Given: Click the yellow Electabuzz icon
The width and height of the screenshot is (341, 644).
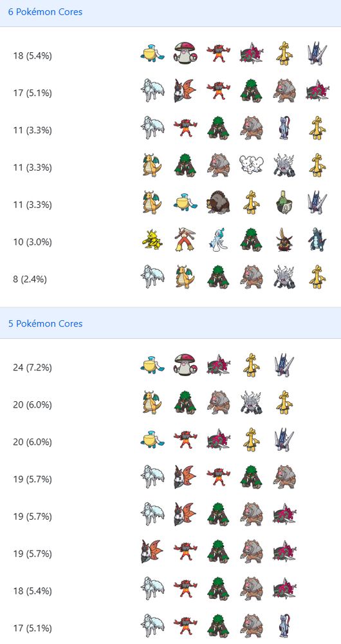Looking at the screenshot, I should pyautogui.click(x=152, y=239).
